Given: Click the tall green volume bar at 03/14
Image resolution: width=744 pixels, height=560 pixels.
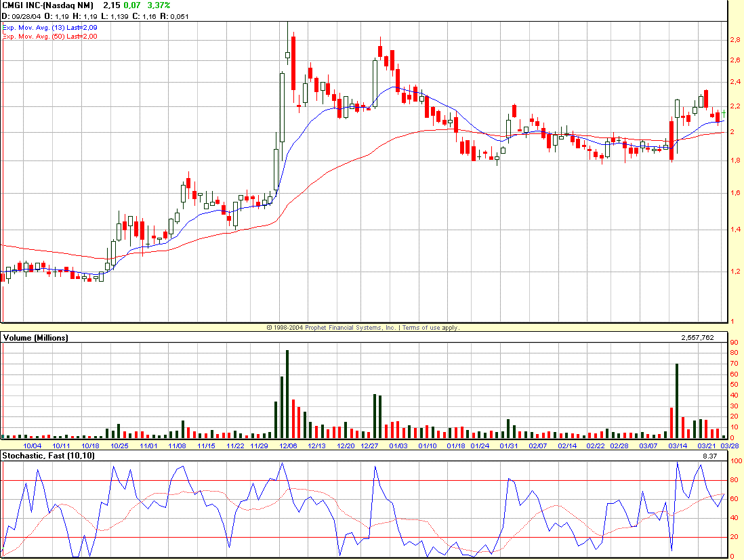Looking at the screenshot, I should point(676,401).
